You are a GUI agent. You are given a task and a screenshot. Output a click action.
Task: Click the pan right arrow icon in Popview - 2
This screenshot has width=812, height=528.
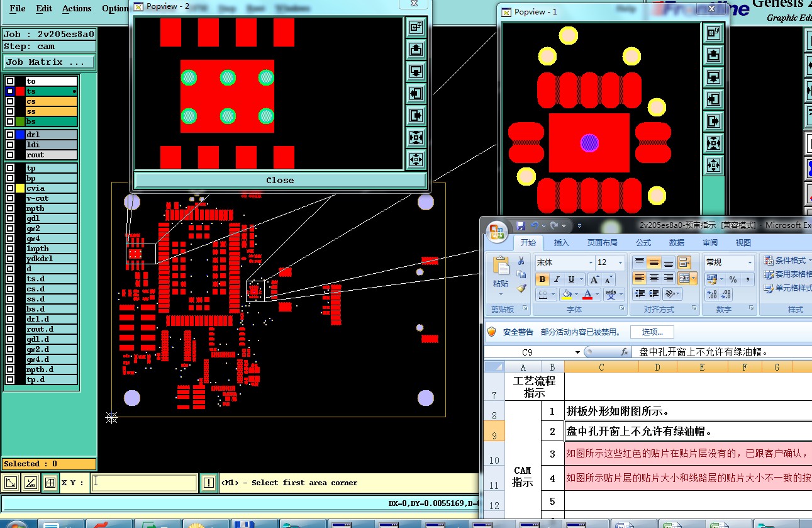416,116
